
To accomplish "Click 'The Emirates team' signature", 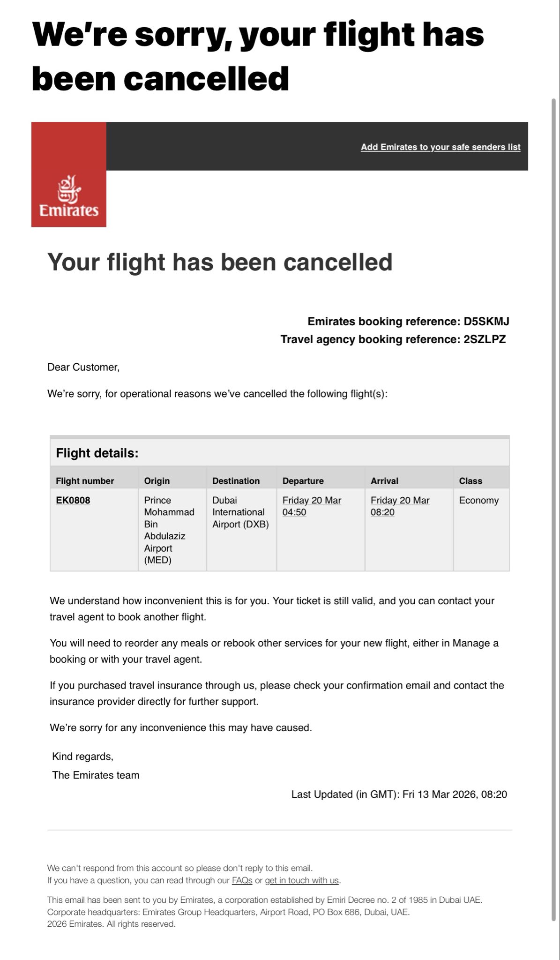I will pyautogui.click(x=96, y=775).
